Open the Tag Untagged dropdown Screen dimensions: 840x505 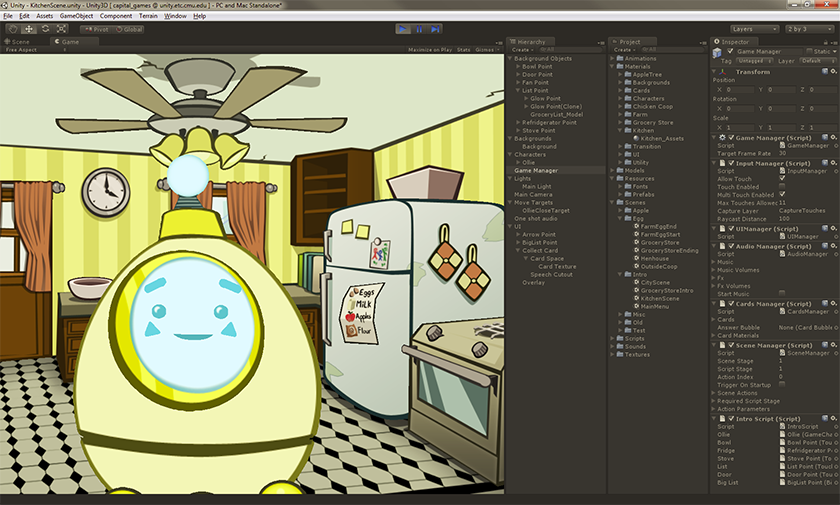pyautogui.click(x=754, y=61)
